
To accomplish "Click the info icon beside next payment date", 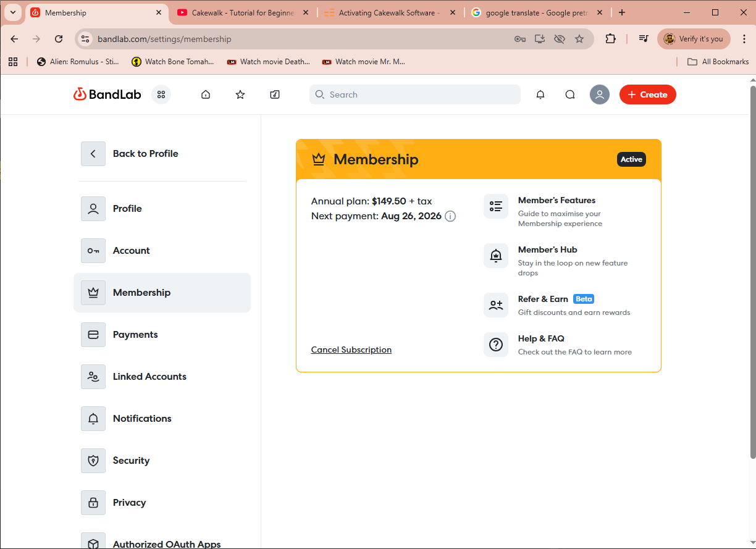I will [x=450, y=216].
